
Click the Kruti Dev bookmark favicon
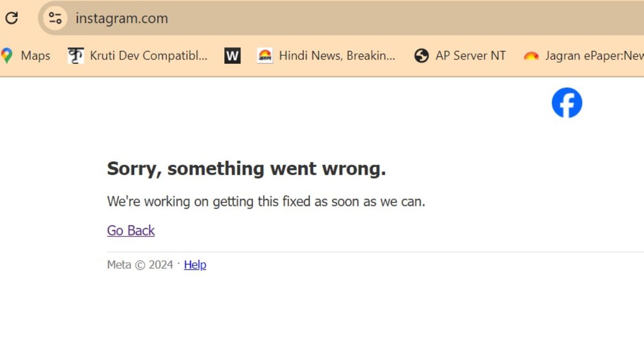coord(76,55)
